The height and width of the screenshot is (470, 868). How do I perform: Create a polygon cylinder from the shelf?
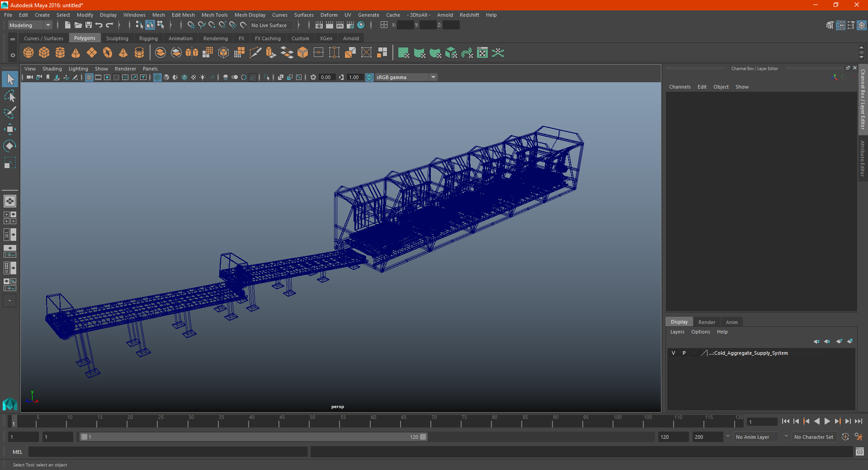(60, 53)
